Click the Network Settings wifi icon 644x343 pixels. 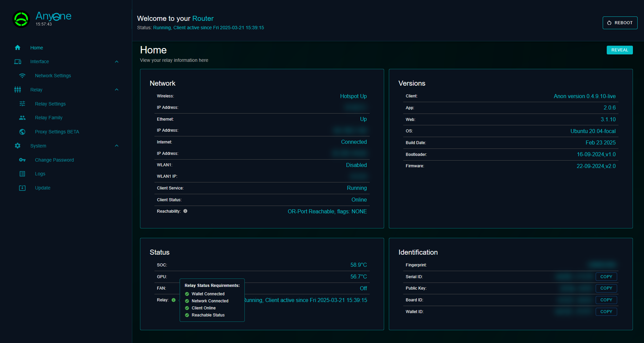(22, 76)
